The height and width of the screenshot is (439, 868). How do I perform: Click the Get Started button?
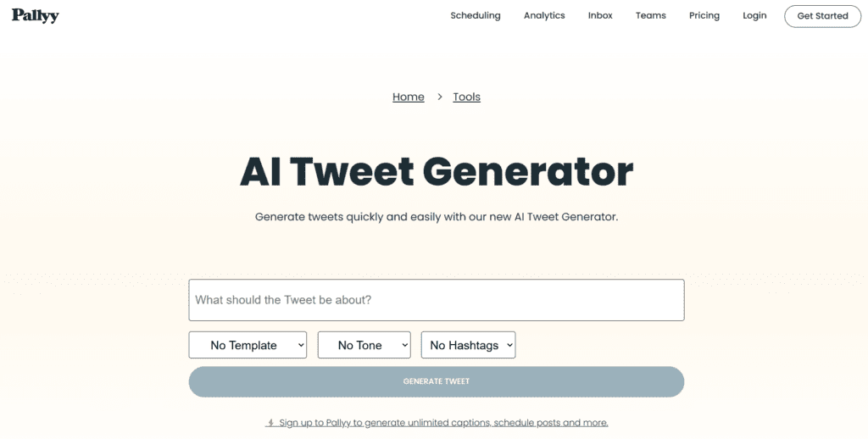pos(822,16)
